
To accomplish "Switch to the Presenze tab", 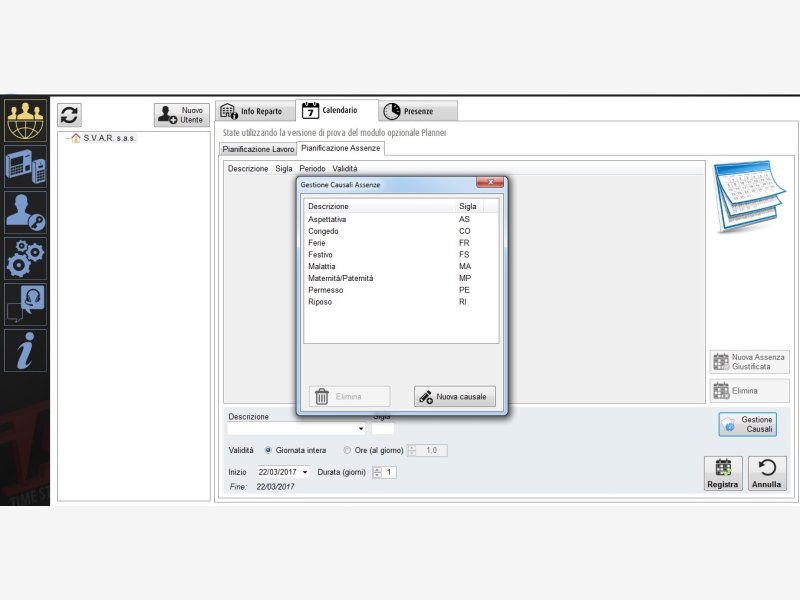I will tap(418, 111).
